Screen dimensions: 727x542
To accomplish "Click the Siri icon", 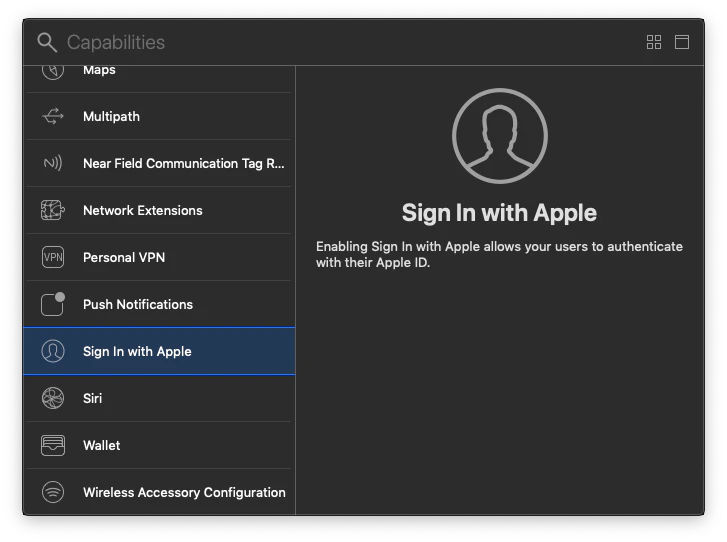I will pyautogui.click(x=53, y=398).
